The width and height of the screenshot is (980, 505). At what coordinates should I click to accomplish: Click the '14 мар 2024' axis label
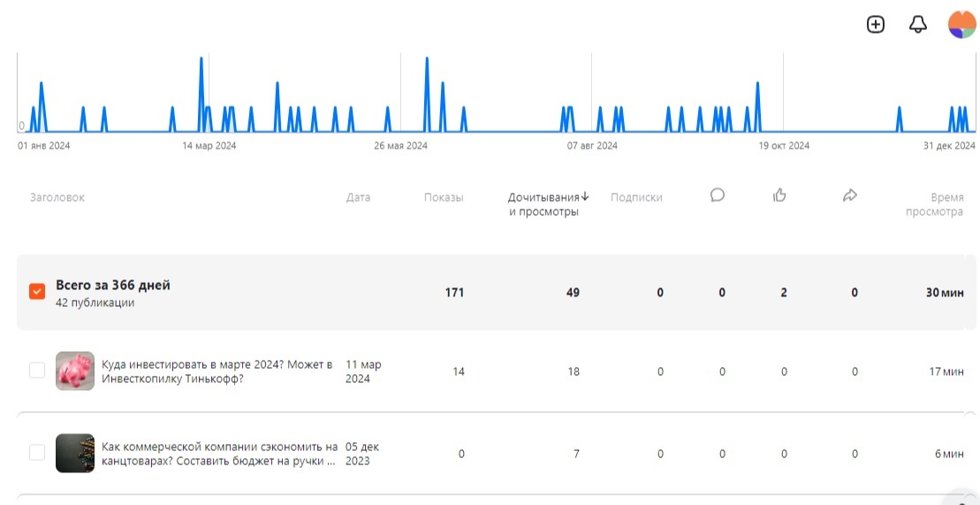pyautogui.click(x=209, y=145)
